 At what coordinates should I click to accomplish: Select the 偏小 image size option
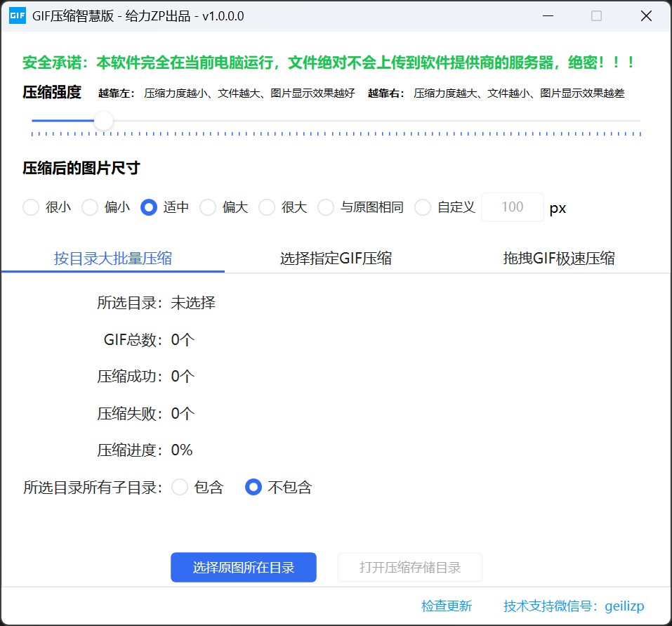coord(91,207)
